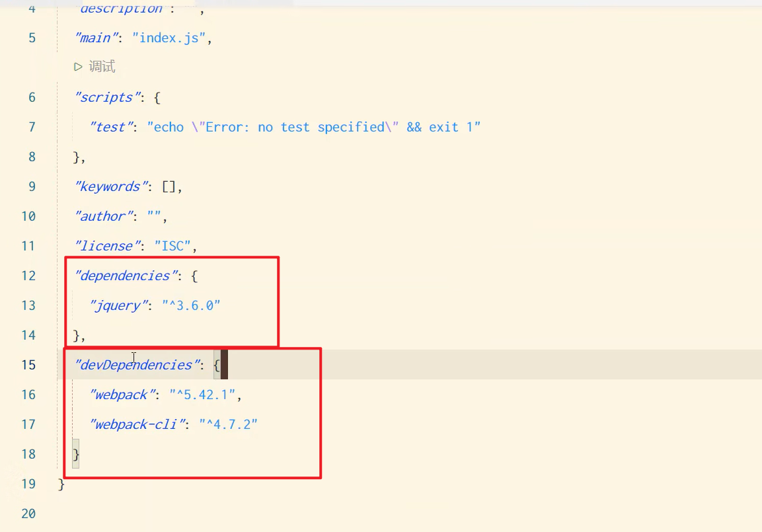This screenshot has width=762, height=532.
Task: Click the empty "keywords" array brackets
Action: [x=169, y=186]
